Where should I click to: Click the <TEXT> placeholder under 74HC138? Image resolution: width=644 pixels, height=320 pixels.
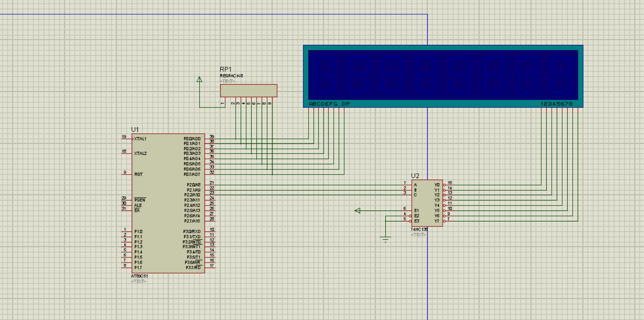(x=418, y=235)
